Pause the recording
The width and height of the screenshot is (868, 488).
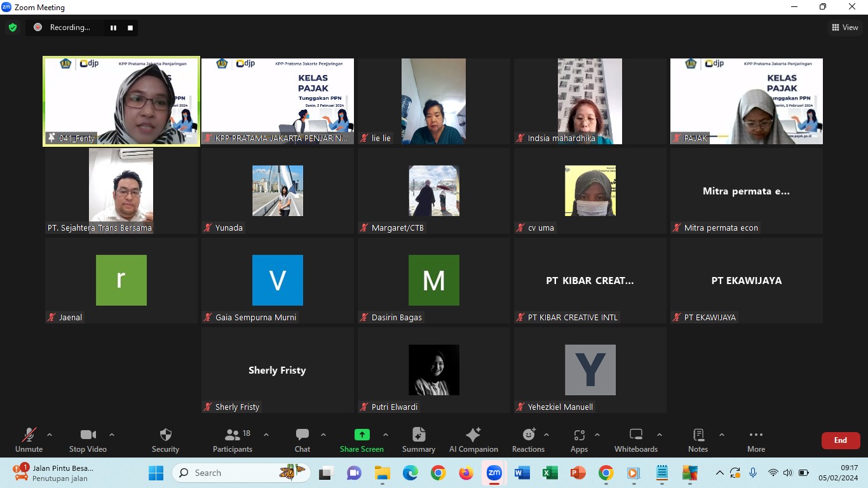click(x=114, y=27)
